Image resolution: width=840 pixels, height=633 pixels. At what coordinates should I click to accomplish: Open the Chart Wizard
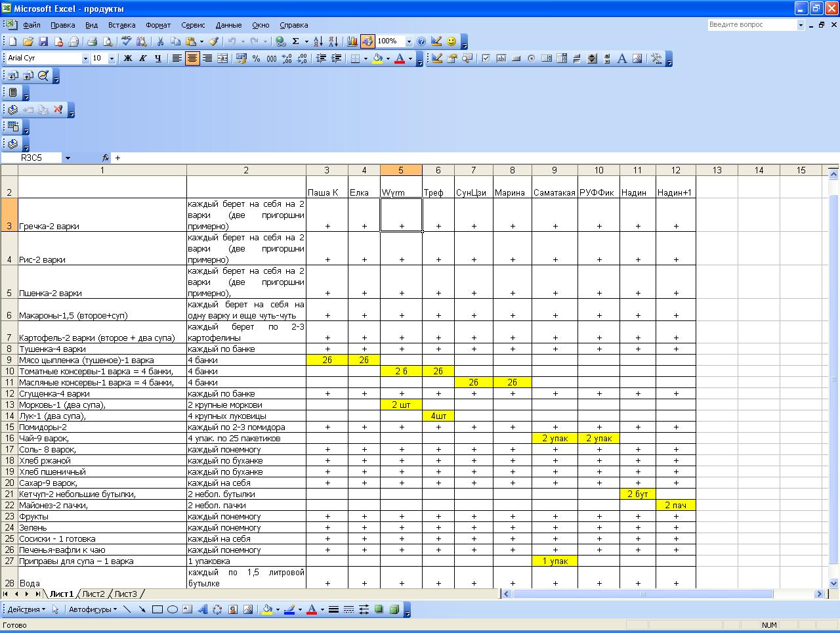tap(352, 41)
